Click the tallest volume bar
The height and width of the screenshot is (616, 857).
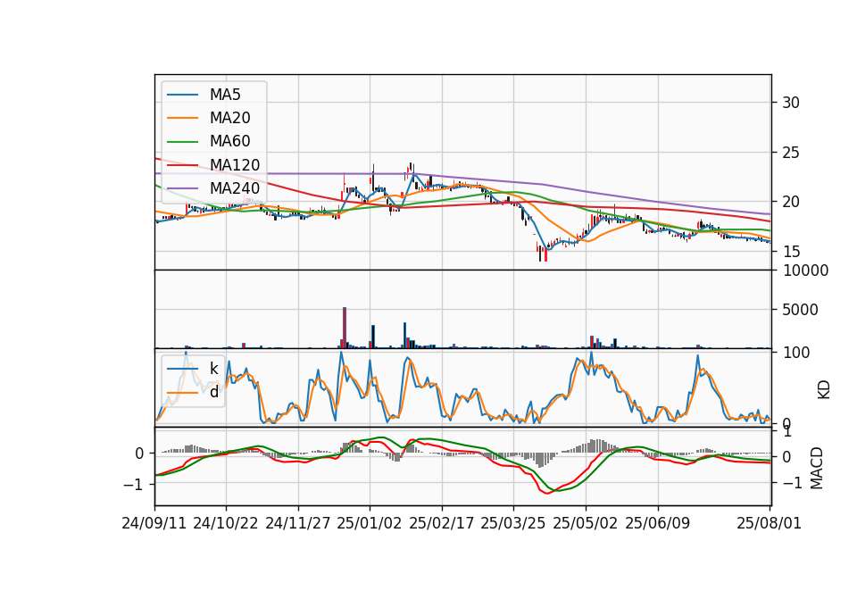pos(345,328)
